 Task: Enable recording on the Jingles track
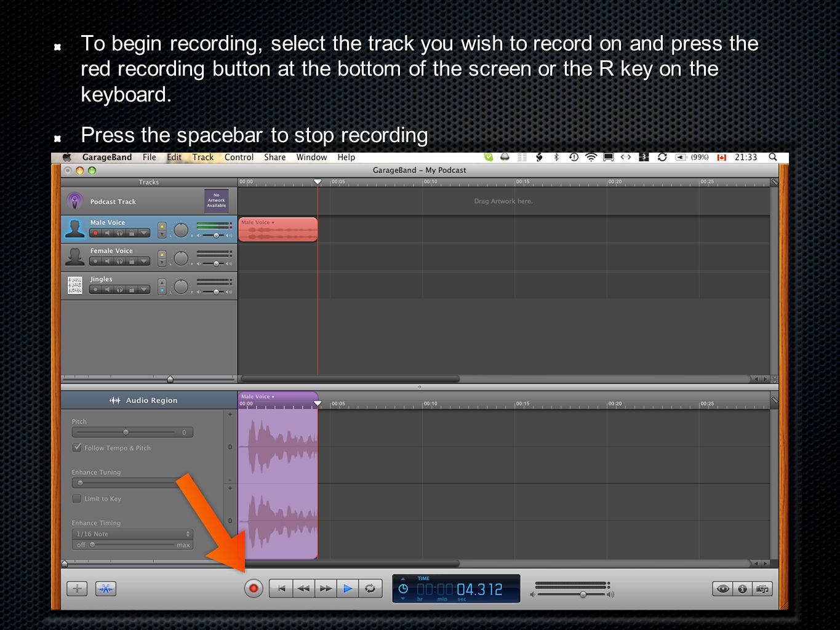coord(95,290)
